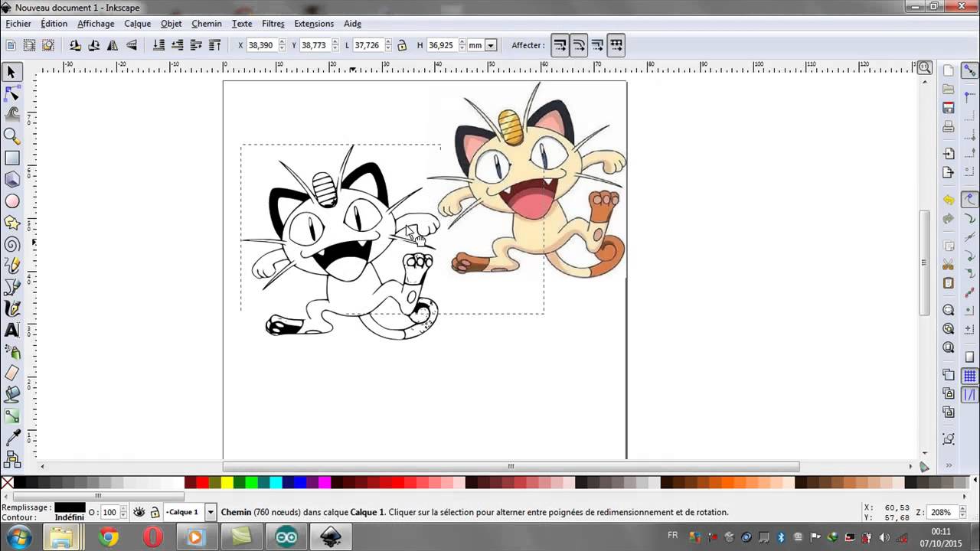This screenshot has width=980, height=551.
Task: Click the Cut scissors icon
Action: [949, 265]
